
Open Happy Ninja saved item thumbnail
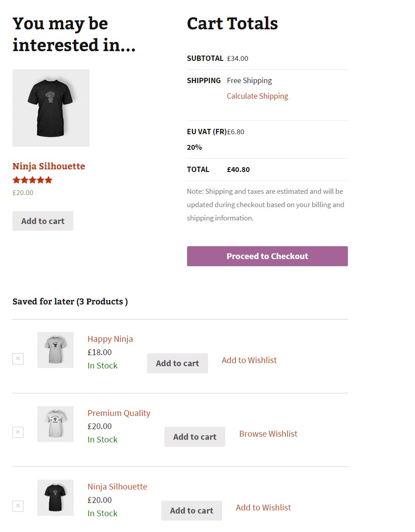(56, 350)
